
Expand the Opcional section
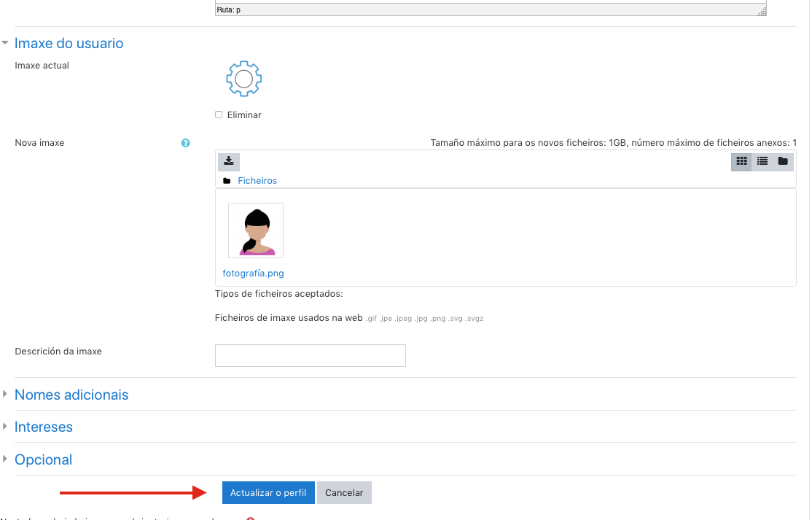43,459
